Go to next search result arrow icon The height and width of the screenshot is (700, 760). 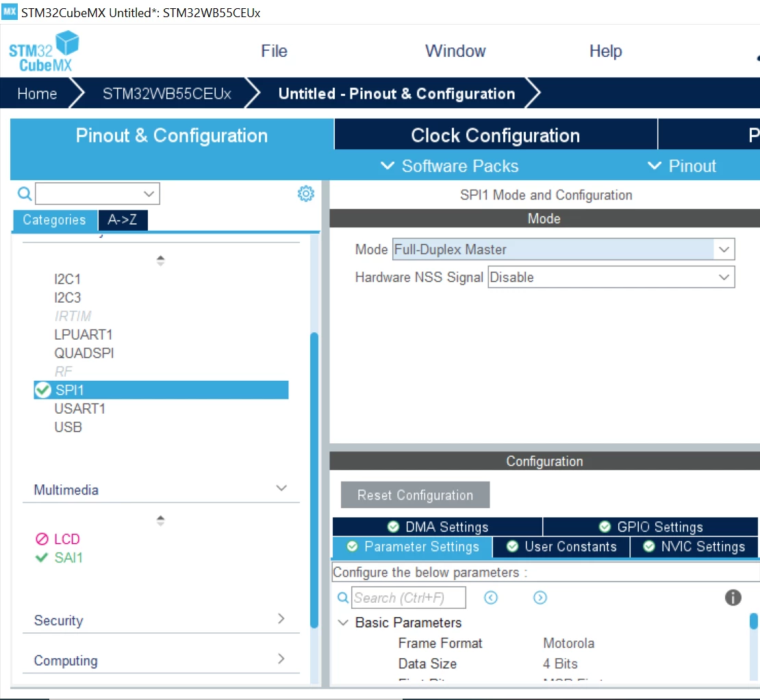tap(540, 597)
